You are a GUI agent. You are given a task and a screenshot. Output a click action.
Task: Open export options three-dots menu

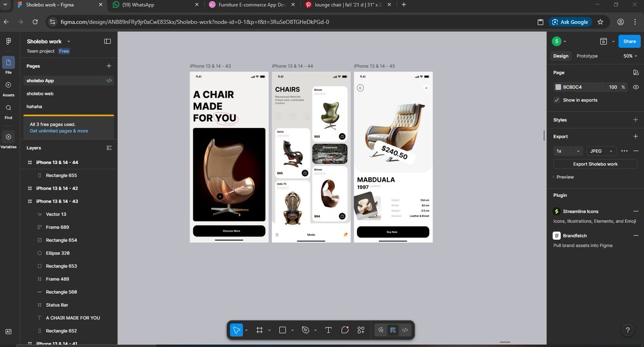(624, 151)
